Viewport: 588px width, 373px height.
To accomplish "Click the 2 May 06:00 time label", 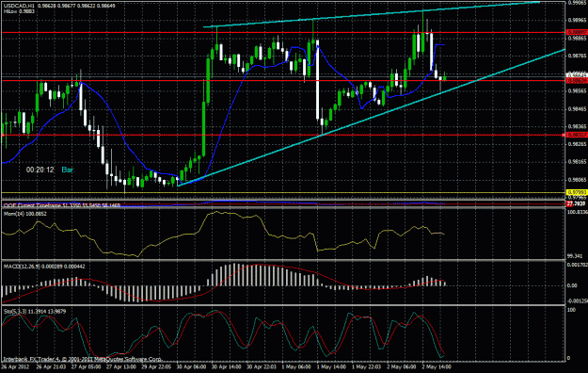I will [x=402, y=366].
